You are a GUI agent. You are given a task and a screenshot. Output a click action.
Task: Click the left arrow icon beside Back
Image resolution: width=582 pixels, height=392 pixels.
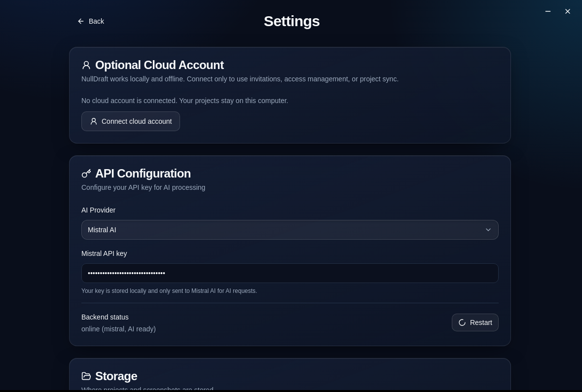[x=80, y=22]
